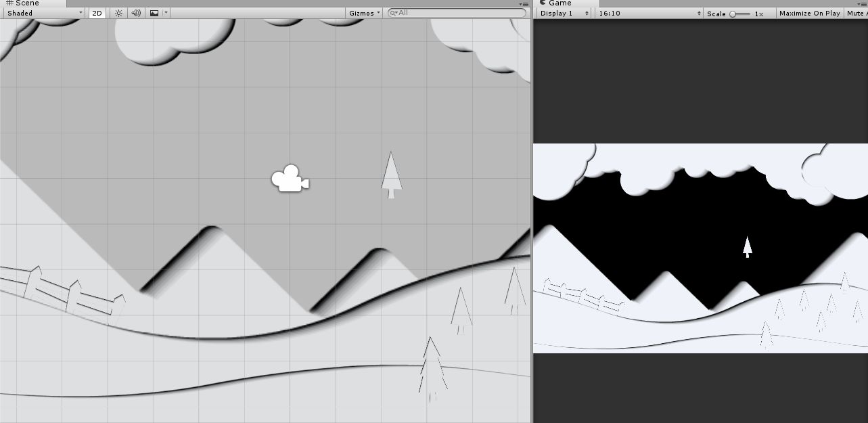Enable Mute Audio in the Game view

tap(856, 12)
